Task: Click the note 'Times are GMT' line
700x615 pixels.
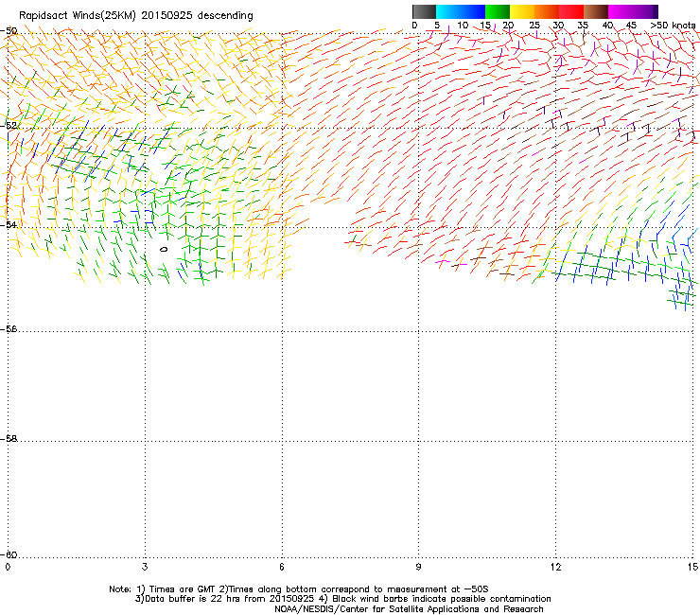Action: pyautogui.click(x=299, y=589)
